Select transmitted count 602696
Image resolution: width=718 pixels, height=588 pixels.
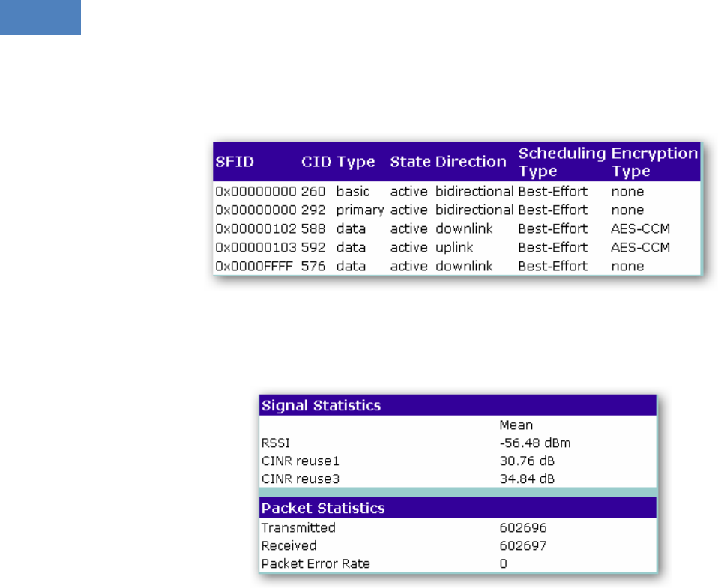523,527
